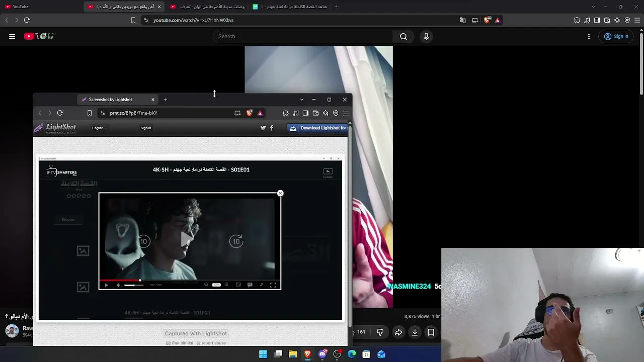Expand the English language dropdown
644x362 pixels.
[99, 128]
